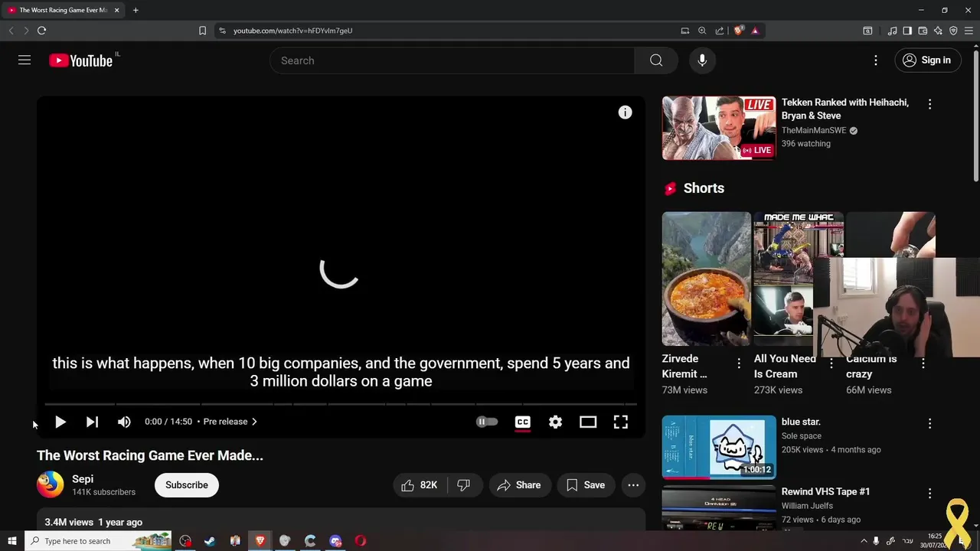Open a new browser tab
The height and width of the screenshot is (551, 980).
point(136,10)
